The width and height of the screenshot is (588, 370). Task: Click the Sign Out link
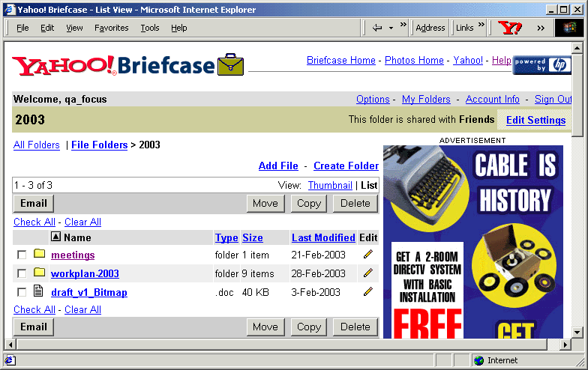point(553,99)
